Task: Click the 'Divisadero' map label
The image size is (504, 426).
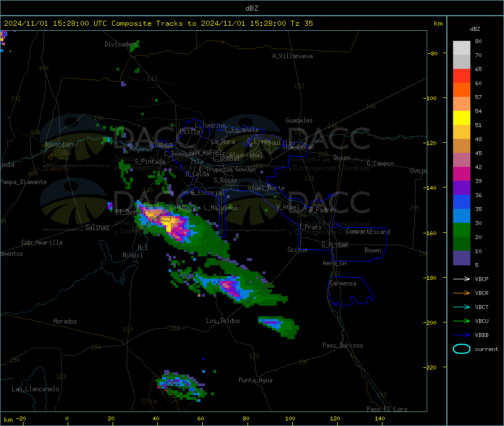Action: click(x=121, y=44)
